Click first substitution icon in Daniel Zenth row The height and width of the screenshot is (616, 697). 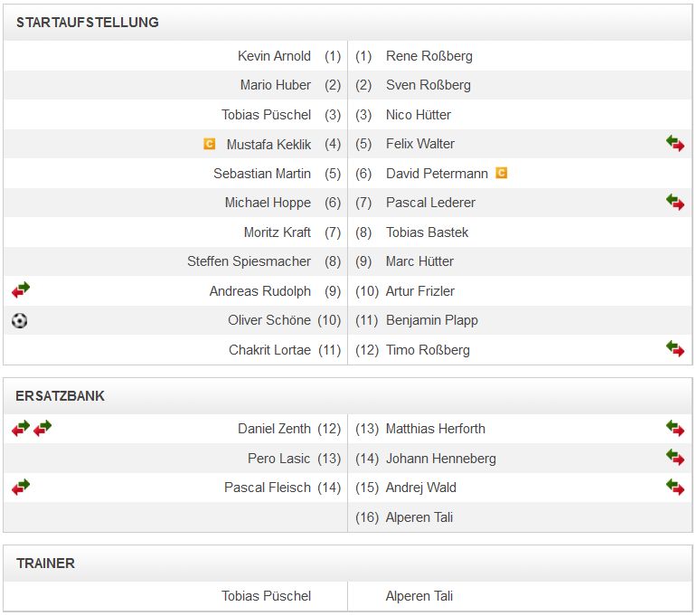(21, 428)
